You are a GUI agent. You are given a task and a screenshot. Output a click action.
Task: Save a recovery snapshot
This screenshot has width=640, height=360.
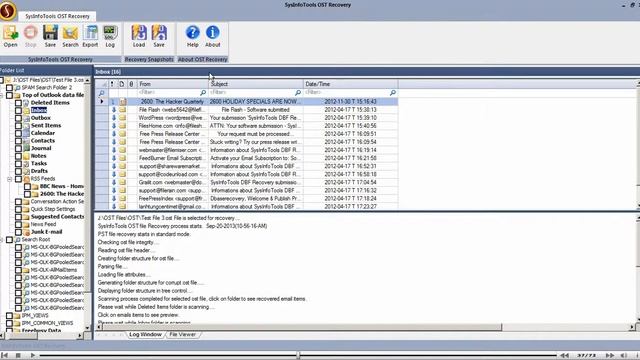click(159, 36)
